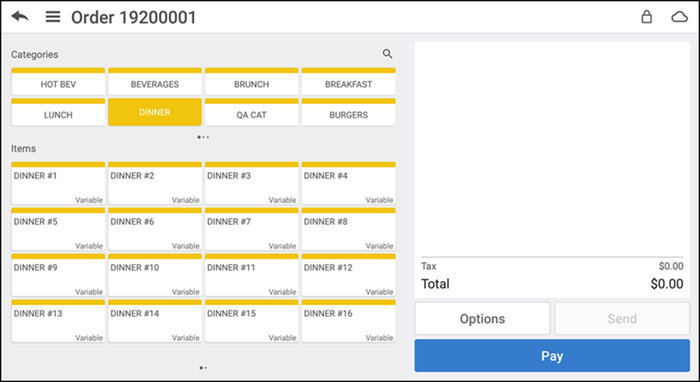Add DINNER #7 to the order
700x382 pixels.
(252, 229)
